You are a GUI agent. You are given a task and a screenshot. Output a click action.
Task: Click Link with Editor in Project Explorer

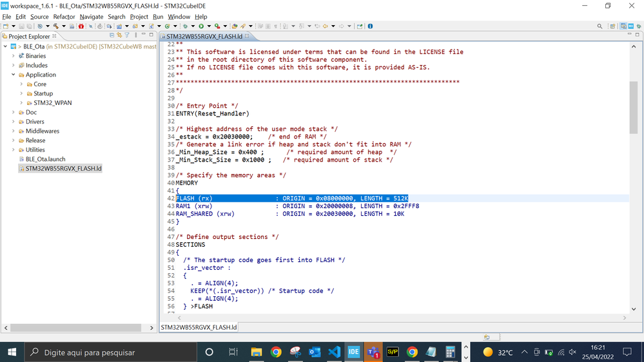(119, 35)
